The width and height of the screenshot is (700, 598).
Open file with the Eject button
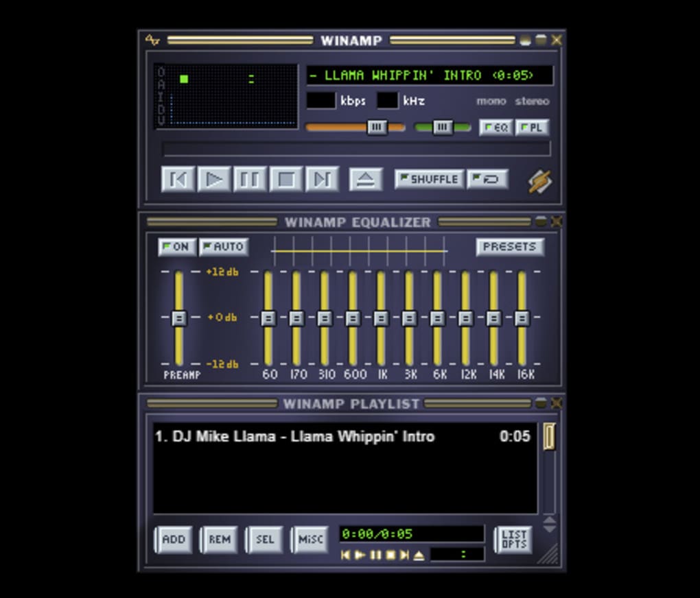[x=366, y=180]
